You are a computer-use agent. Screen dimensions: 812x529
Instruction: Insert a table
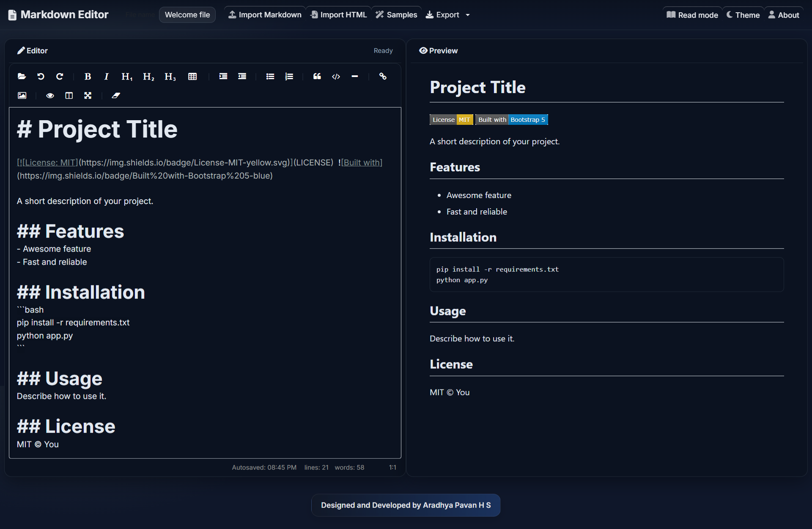coord(192,77)
